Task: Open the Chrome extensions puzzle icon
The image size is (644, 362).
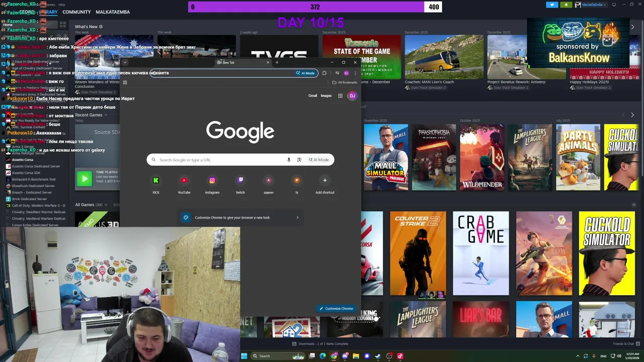Action: click(x=325, y=73)
